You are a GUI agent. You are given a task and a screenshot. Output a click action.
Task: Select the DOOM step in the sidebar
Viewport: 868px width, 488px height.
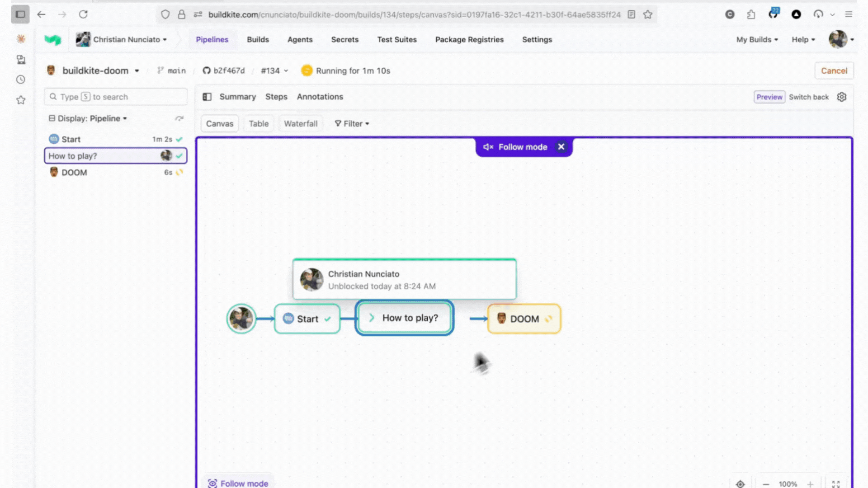(x=74, y=172)
